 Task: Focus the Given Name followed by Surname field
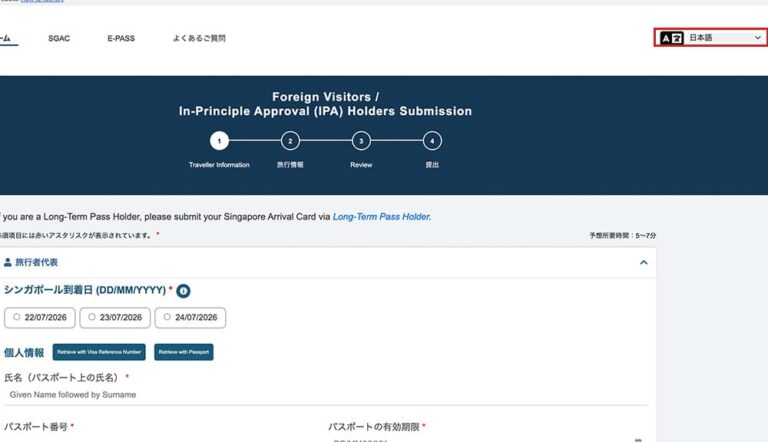pos(326,395)
